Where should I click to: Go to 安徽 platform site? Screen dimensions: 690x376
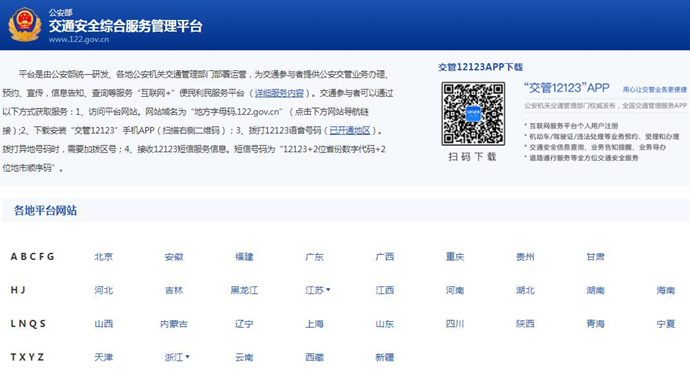click(x=174, y=257)
